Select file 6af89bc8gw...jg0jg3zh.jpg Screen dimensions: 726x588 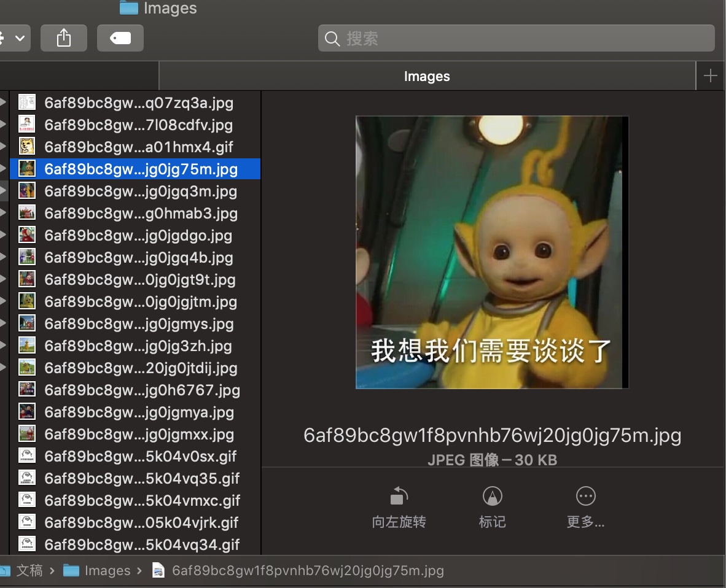coord(135,346)
